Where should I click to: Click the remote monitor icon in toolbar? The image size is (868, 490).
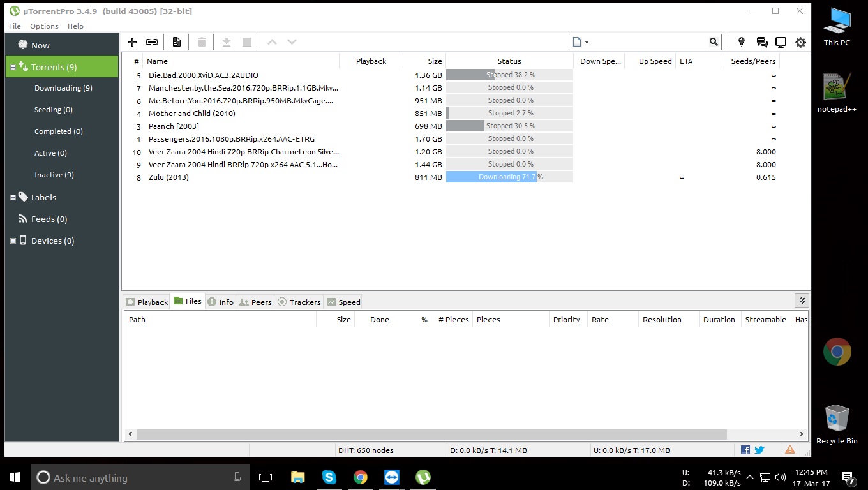[781, 42]
